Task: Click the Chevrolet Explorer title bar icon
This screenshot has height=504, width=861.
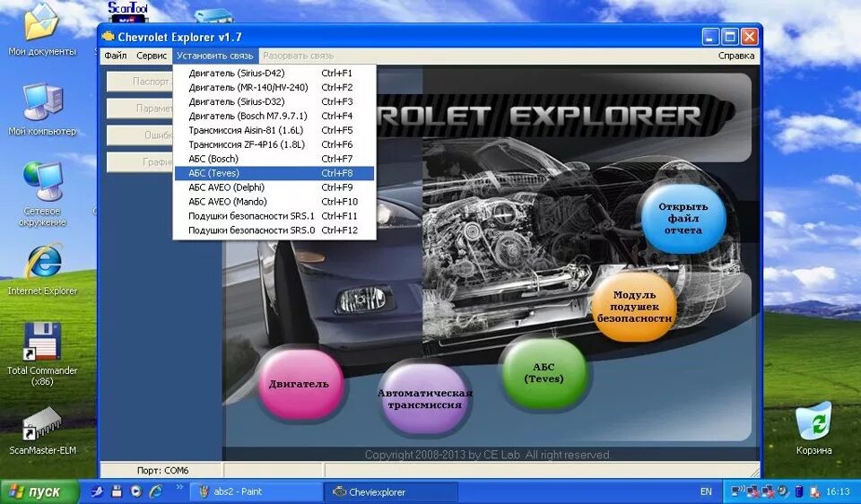Action: point(109,37)
